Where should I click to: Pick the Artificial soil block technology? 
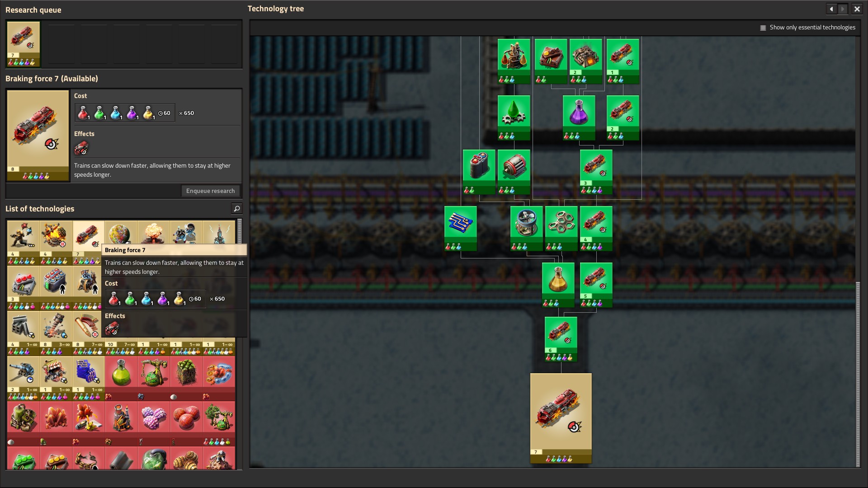tap(186, 378)
